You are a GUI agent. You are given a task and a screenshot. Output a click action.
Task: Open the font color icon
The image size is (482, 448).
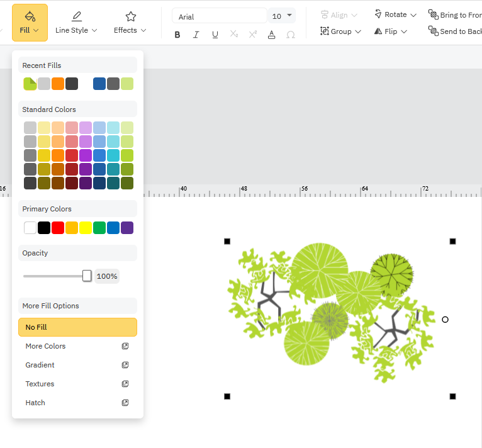[272, 35]
